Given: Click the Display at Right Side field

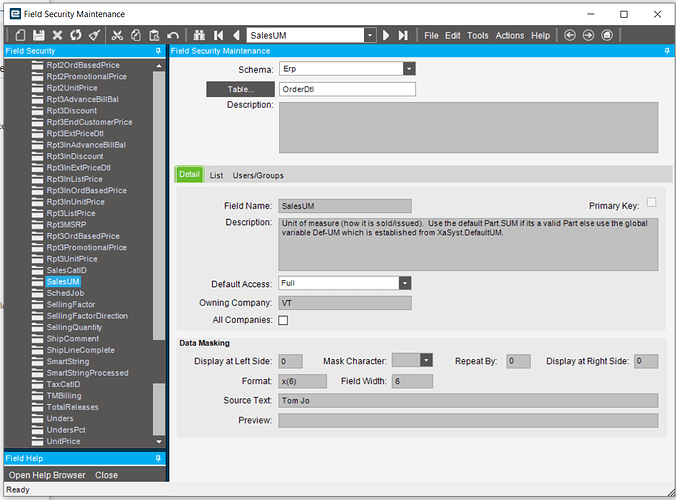Looking at the screenshot, I should tap(646, 361).
